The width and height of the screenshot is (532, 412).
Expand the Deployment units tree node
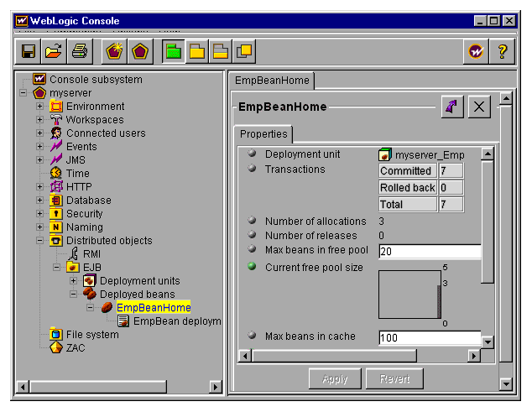(73, 280)
